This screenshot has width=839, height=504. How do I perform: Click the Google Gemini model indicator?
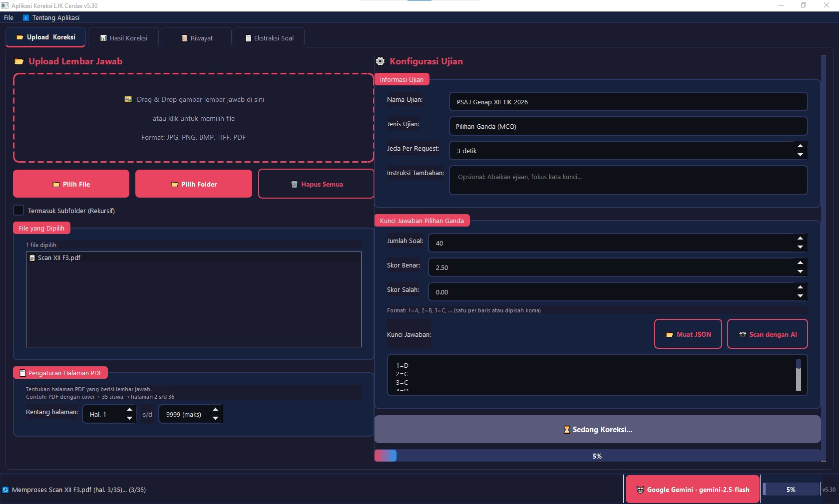[692, 490]
